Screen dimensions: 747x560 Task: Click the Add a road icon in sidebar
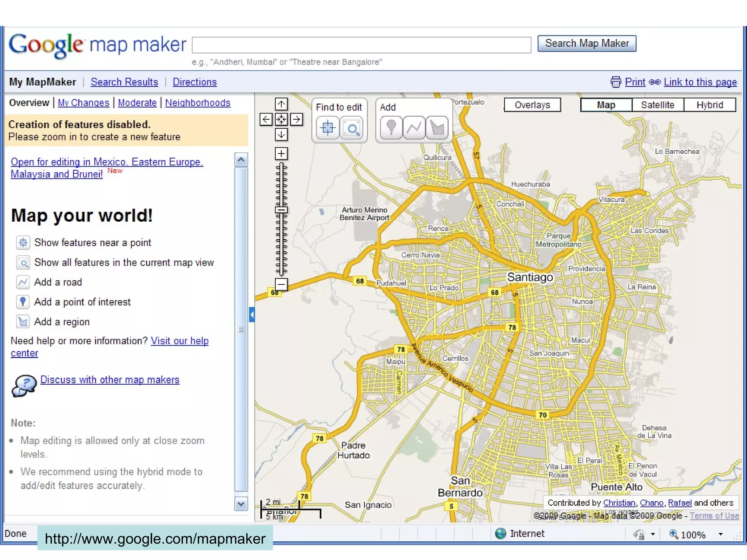(x=23, y=282)
